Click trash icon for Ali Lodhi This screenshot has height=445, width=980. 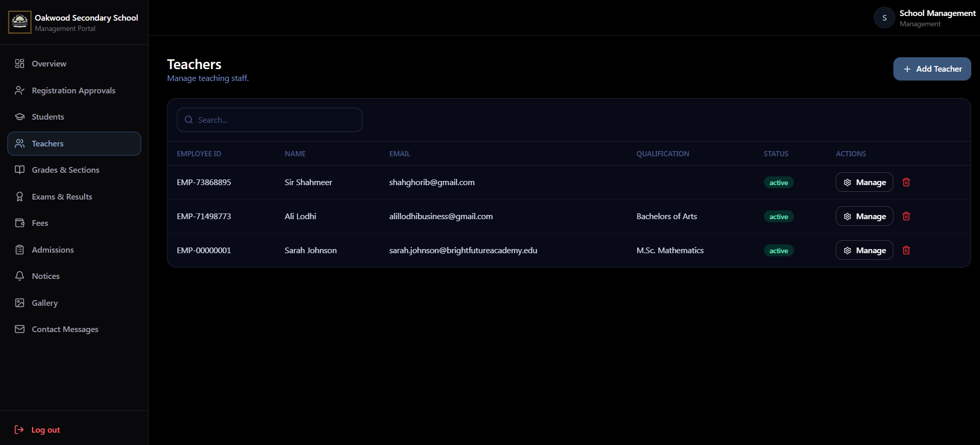pyautogui.click(x=906, y=216)
